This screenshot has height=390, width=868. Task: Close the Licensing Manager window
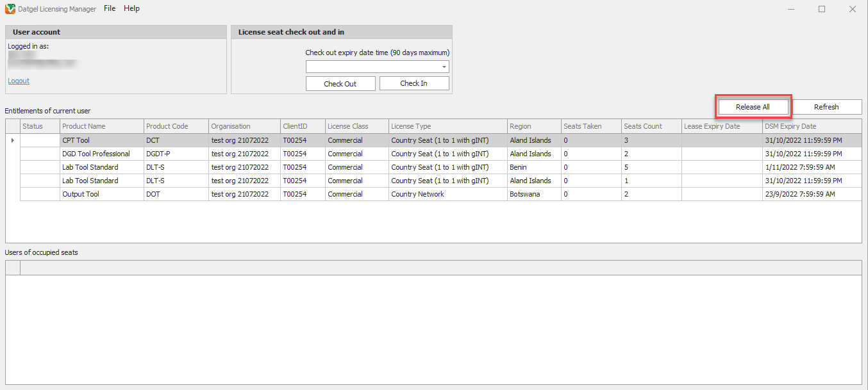(853, 9)
